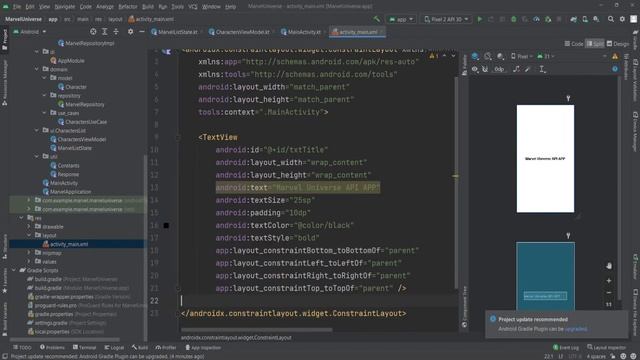Click the Guidelines tool icon
640x360 pixels.
(542, 69)
